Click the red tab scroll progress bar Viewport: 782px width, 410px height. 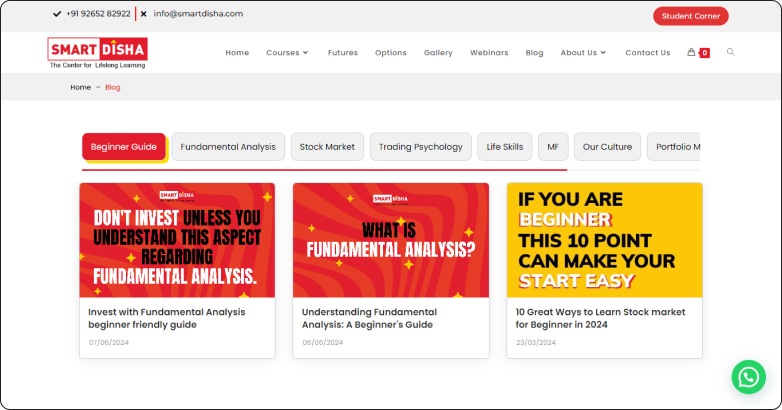pyautogui.click(x=325, y=170)
